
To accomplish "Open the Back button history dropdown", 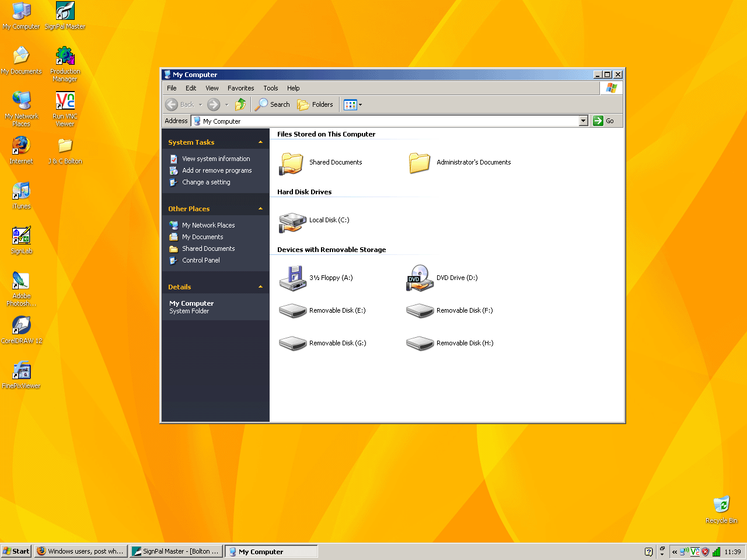I will click(x=200, y=105).
